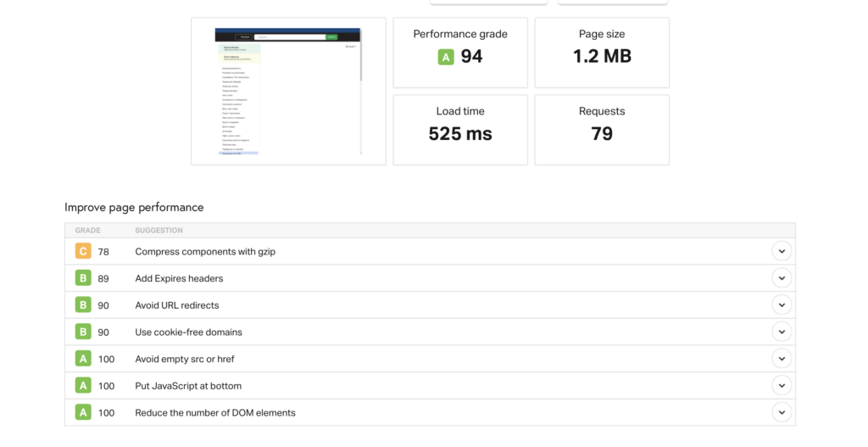Click the B grade badge beside Avoid URL redirects

pyautogui.click(x=83, y=305)
